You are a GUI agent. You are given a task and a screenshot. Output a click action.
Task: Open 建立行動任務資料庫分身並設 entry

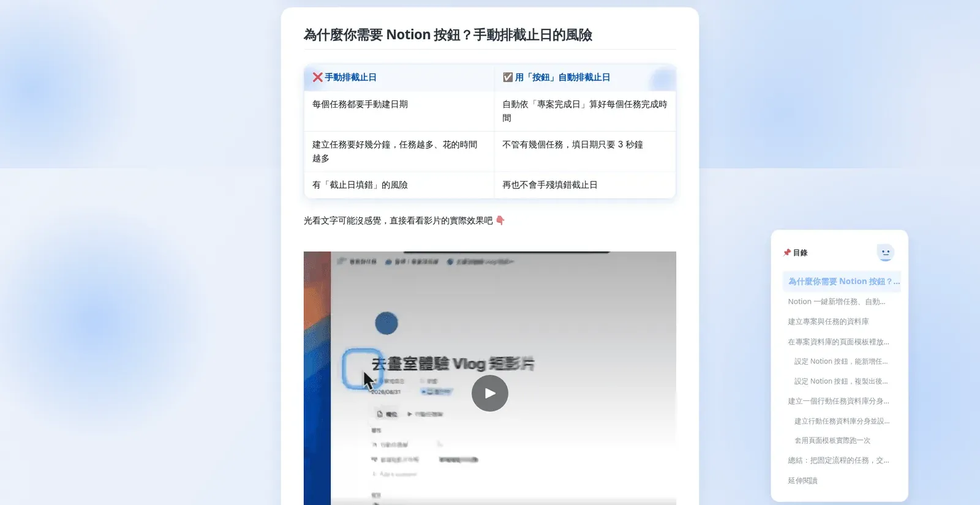(842, 421)
